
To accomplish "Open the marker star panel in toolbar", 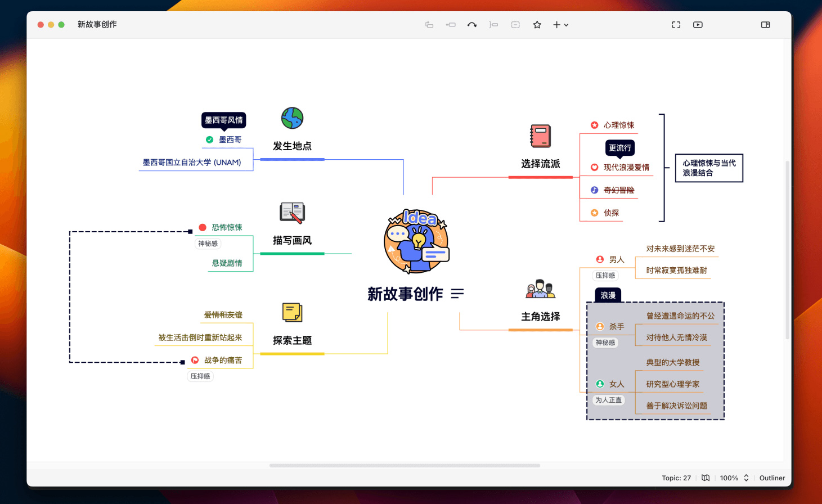I will point(537,25).
